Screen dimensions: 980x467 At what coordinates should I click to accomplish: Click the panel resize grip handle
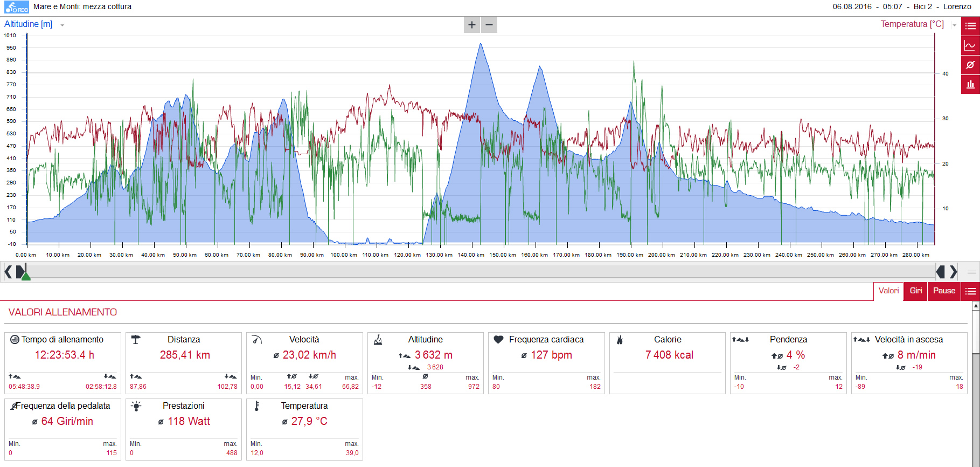point(972,272)
